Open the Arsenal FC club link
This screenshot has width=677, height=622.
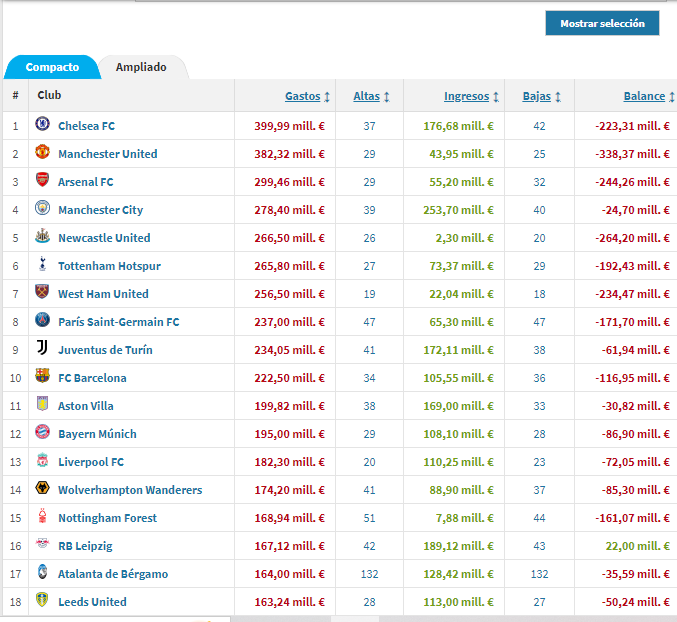(x=85, y=182)
